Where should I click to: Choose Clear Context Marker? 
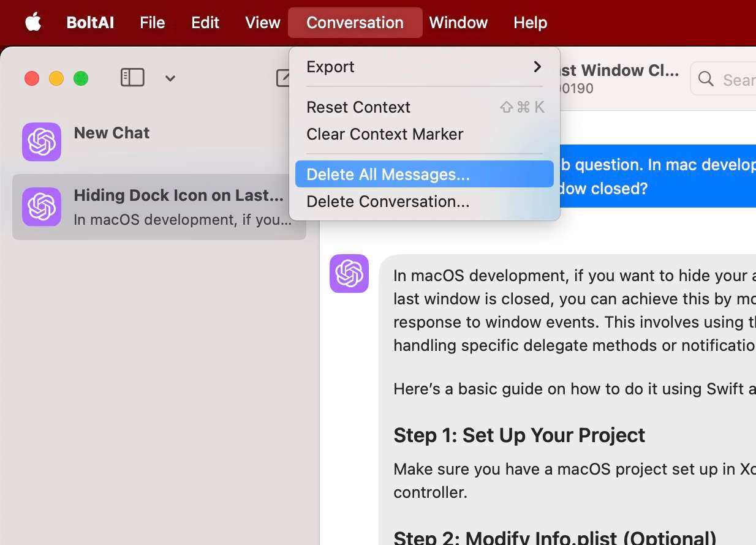tap(425, 134)
